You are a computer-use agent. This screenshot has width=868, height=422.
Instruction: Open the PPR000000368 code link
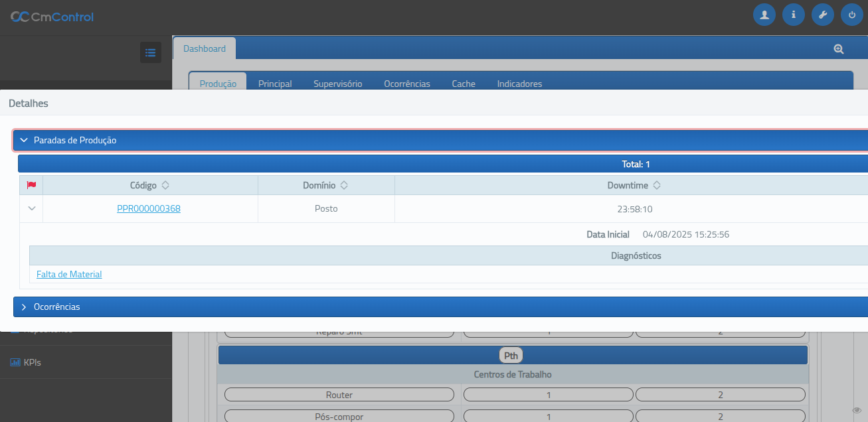pos(149,208)
